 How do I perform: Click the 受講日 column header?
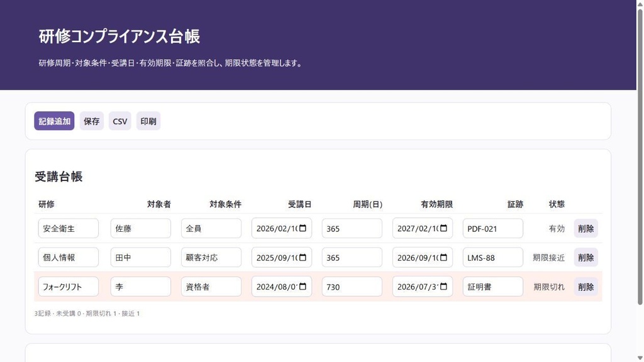click(299, 204)
